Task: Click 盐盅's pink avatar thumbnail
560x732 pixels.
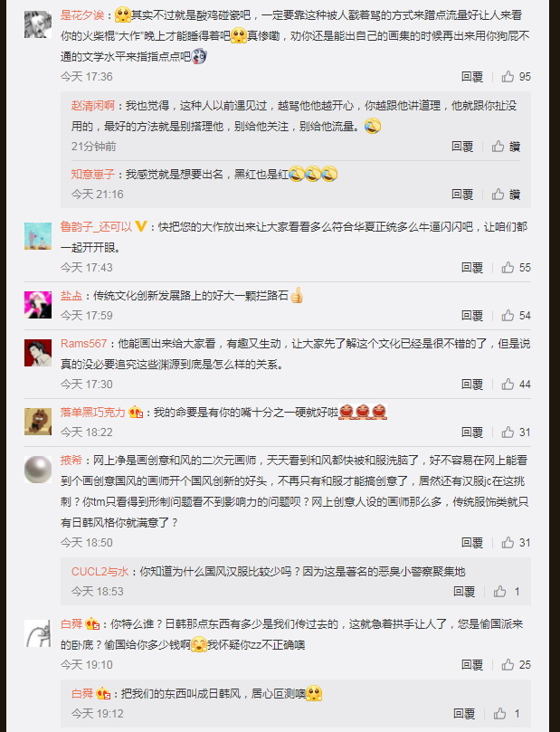Action: coord(38,304)
